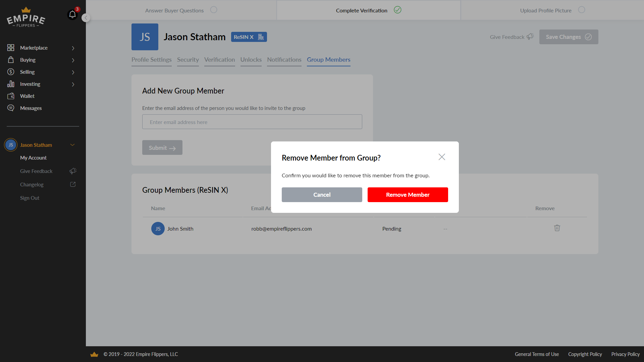Click the footer crown icon

(x=94, y=354)
